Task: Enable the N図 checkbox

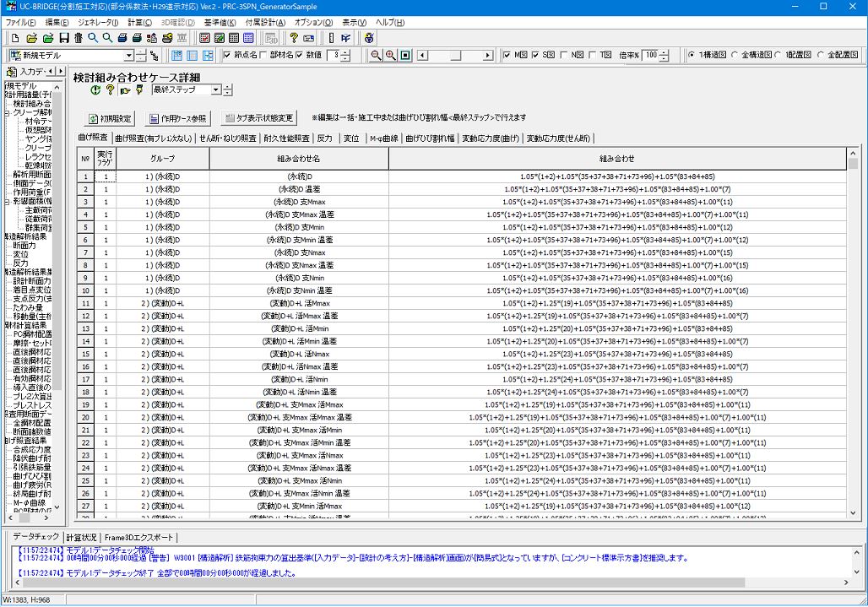Action: (x=565, y=56)
